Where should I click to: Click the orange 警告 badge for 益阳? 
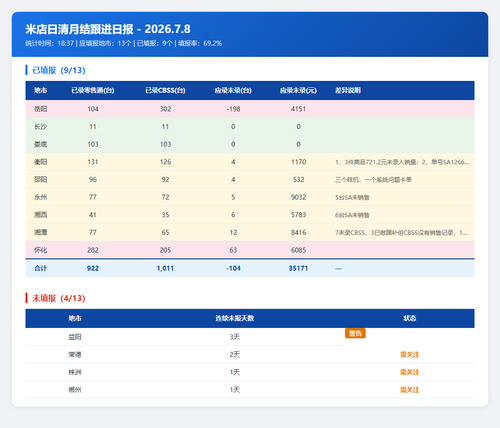[355, 333]
